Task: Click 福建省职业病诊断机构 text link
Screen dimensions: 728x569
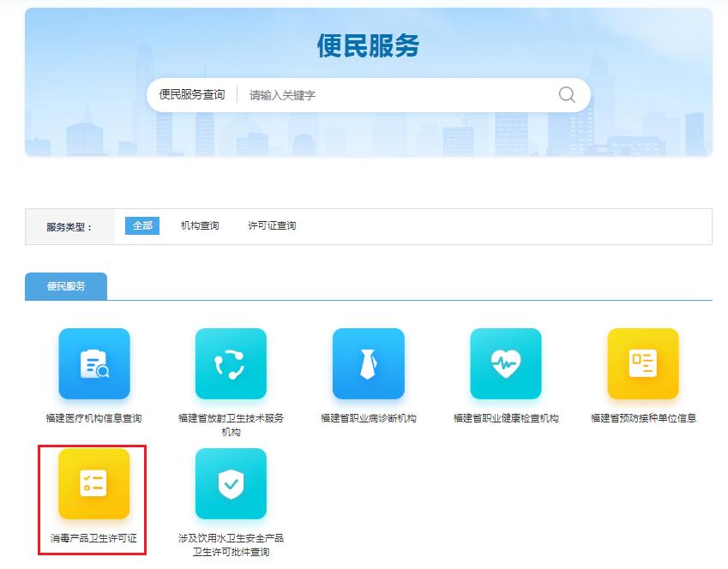Action: pos(368,418)
